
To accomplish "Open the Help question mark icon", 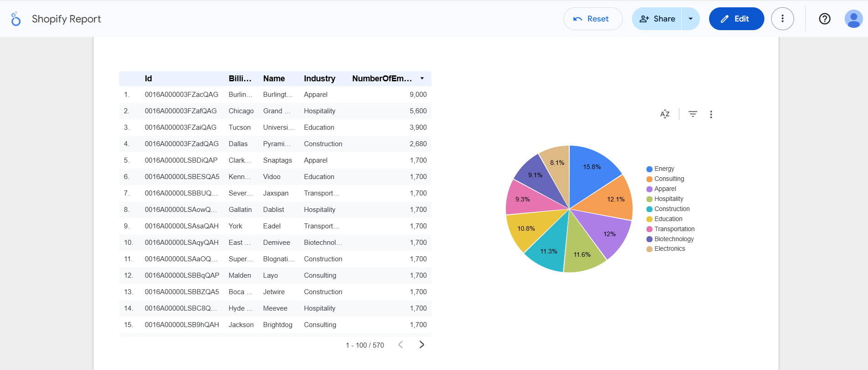I will (x=825, y=19).
